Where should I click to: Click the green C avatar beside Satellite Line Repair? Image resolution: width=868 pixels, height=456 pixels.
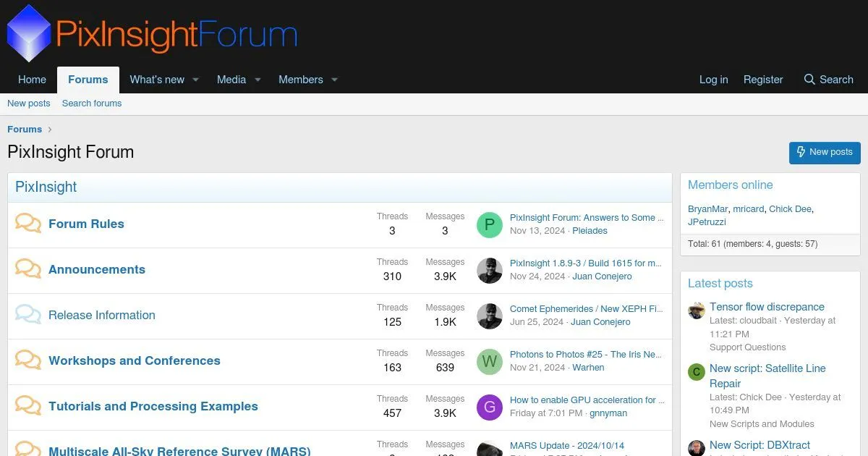click(x=696, y=372)
